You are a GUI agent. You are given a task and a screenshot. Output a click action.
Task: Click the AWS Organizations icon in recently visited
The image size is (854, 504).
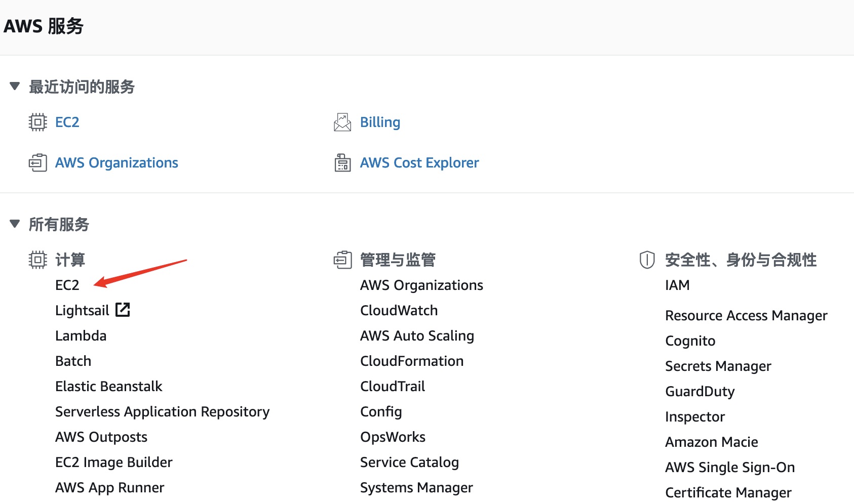tap(37, 162)
